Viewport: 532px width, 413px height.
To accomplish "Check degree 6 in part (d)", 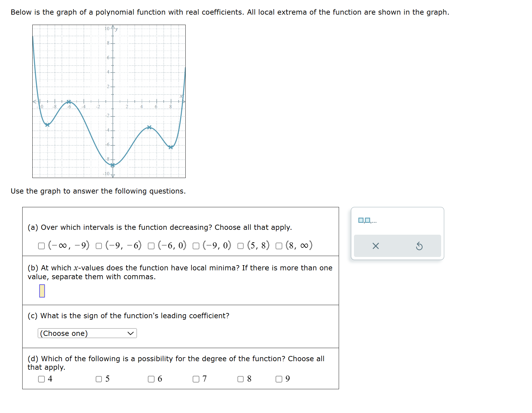I will [x=152, y=379].
